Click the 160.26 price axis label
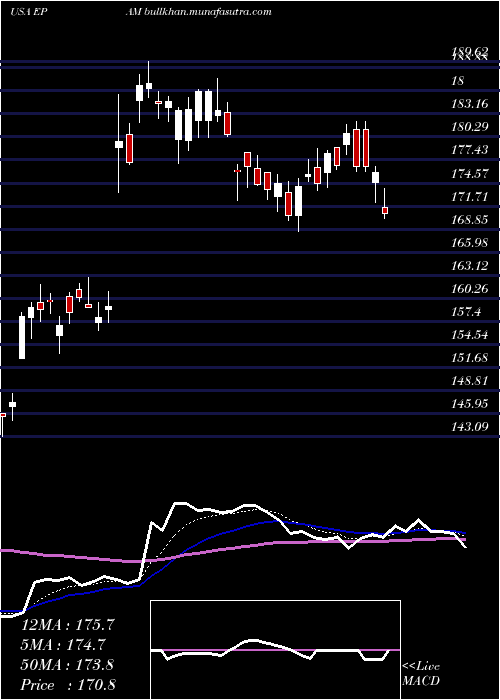 pyautogui.click(x=470, y=289)
